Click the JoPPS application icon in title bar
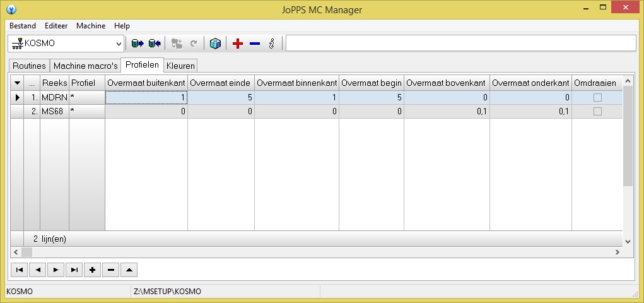 pyautogui.click(x=11, y=9)
